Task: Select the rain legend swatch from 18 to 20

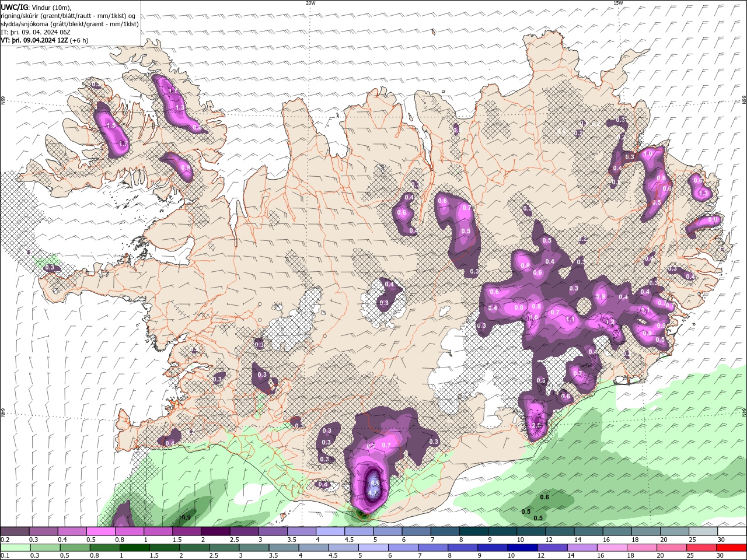Action: point(641,548)
